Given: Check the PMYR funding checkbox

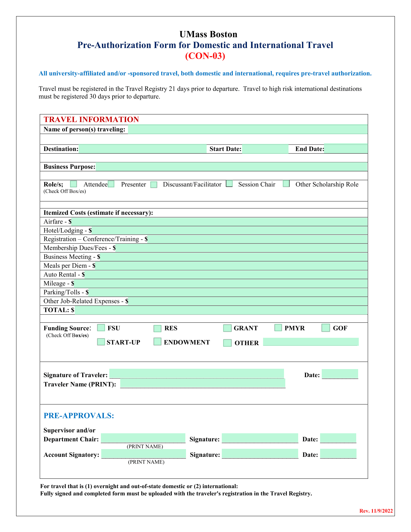Looking at the screenshot, I should coord(278,328).
